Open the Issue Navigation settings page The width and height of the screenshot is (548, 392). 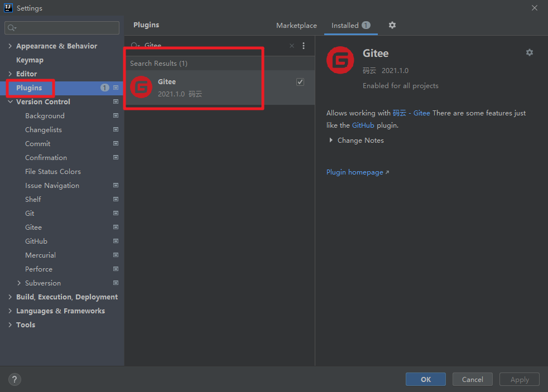tap(52, 186)
